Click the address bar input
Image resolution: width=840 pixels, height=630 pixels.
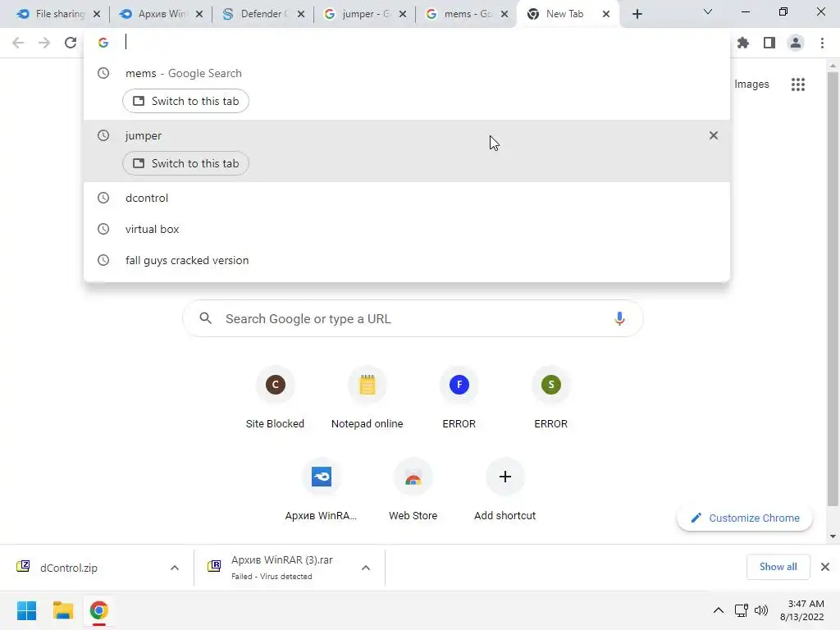[x=407, y=43]
